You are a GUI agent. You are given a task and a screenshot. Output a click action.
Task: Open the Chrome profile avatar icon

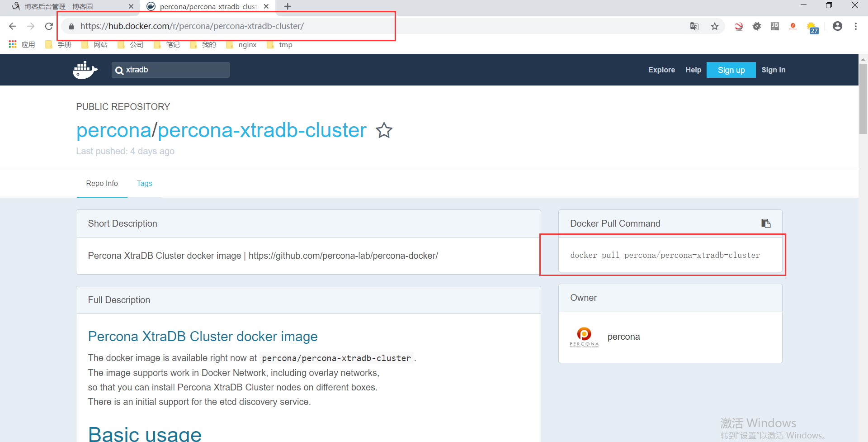(x=837, y=26)
